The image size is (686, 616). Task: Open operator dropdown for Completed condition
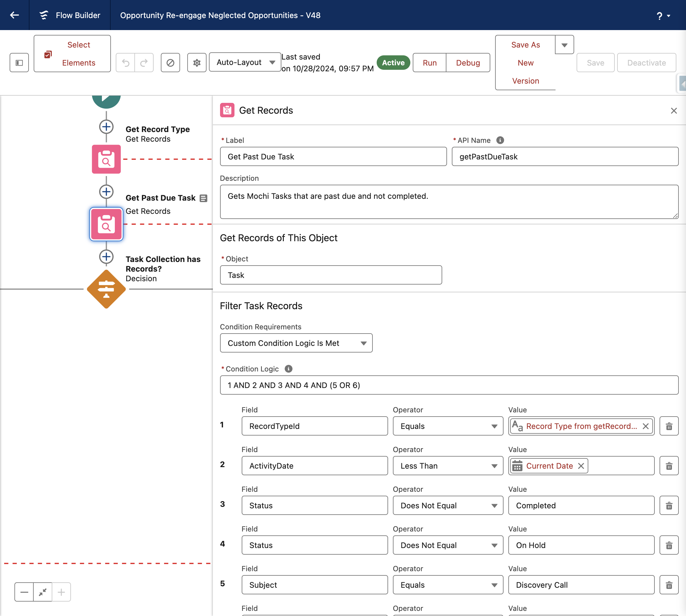[448, 505]
